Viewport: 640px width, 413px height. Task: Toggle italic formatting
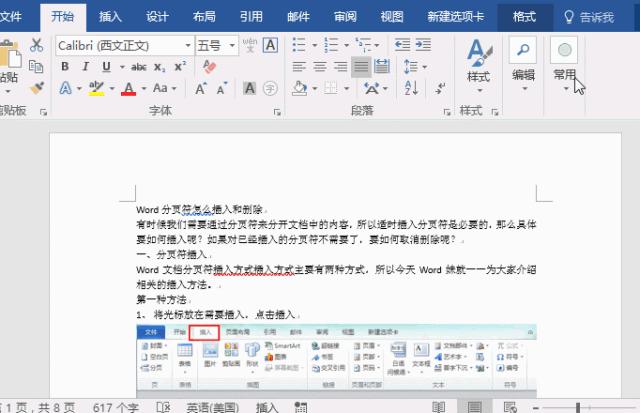(x=85, y=67)
